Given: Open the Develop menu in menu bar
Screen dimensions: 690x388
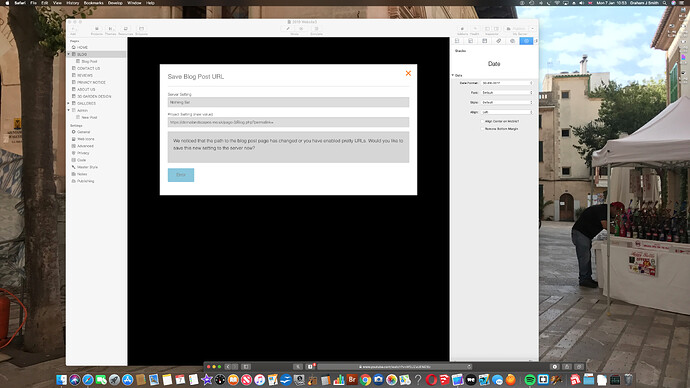Looking at the screenshot, I should coord(115,3).
